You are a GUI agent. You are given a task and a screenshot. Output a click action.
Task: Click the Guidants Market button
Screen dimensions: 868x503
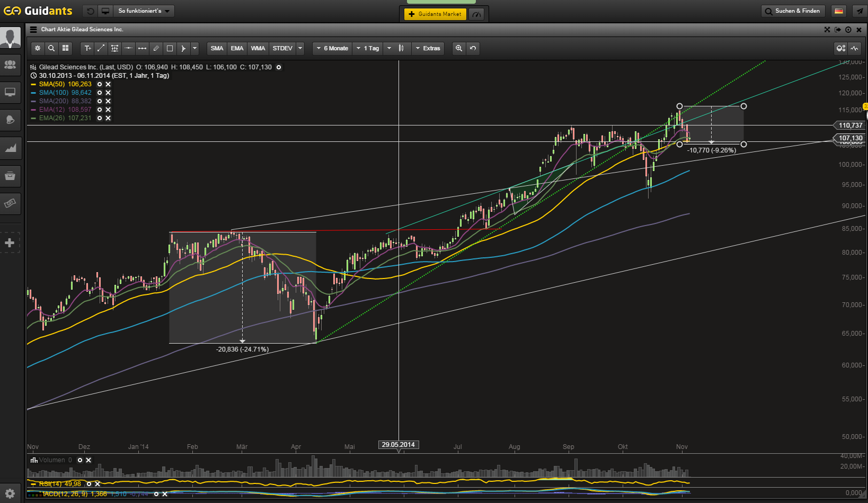[435, 14]
